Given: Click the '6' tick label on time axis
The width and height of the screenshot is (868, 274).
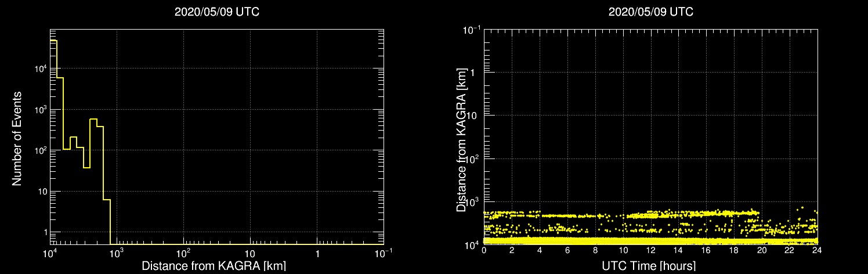Looking at the screenshot, I should [567, 251].
